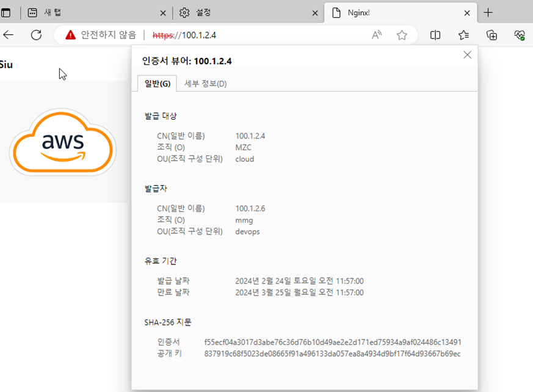The image size is (533, 392).
Task: Click the 공개 키 label
Action: 169,354
